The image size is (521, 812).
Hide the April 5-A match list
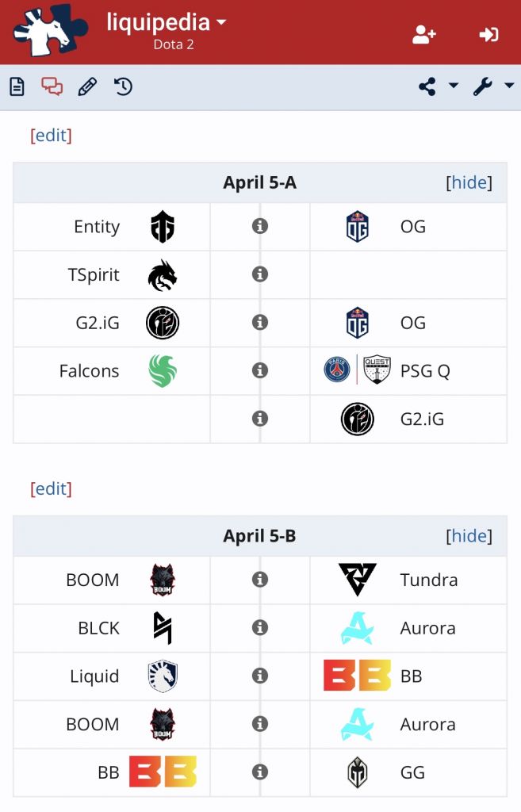tap(469, 182)
